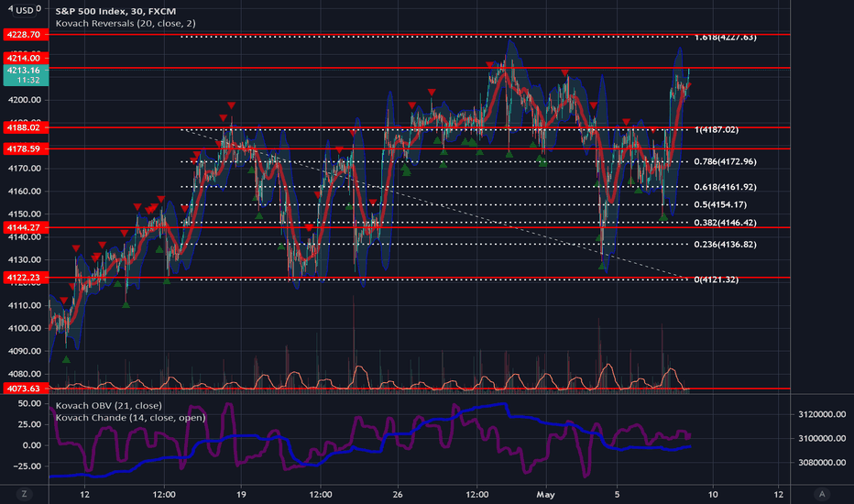Click the 5 date on time axis
This screenshot has width=854, height=504.
coord(617,495)
